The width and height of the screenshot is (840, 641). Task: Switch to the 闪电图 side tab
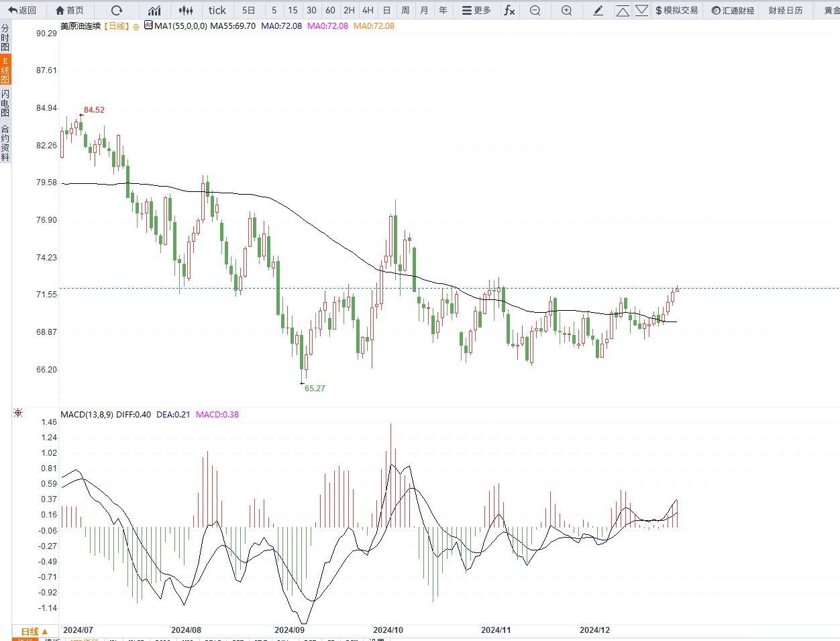tap(5, 103)
